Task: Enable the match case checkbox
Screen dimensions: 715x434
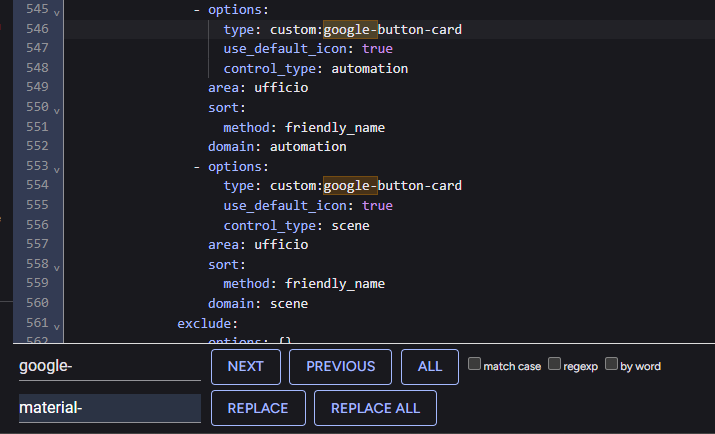Action: pyautogui.click(x=475, y=365)
